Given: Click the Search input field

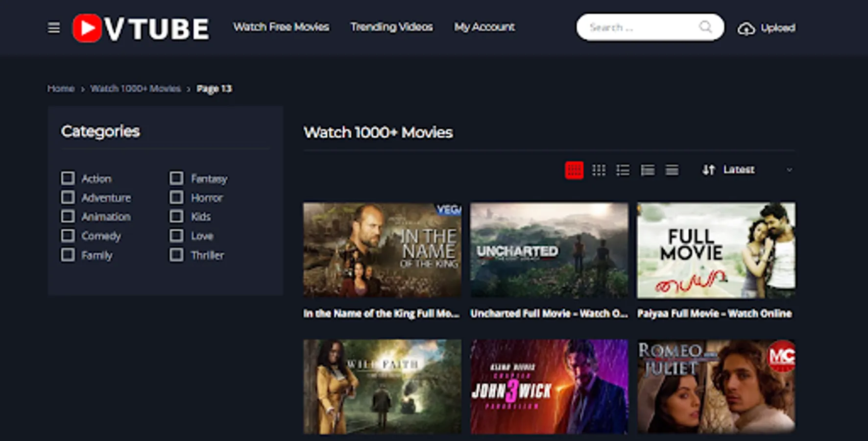Looking at the screenshot, I should pos(650,27).
